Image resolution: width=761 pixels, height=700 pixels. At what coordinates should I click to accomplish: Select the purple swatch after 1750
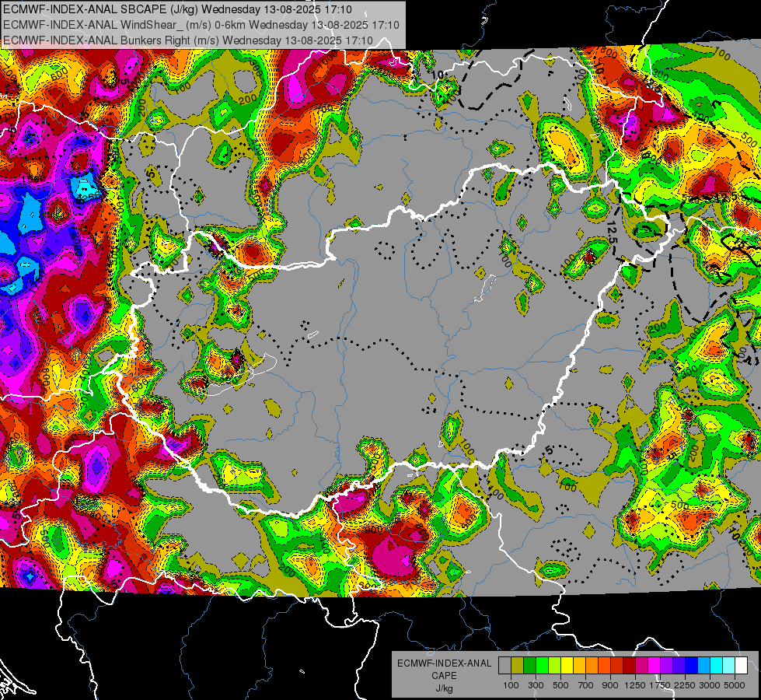666,666
